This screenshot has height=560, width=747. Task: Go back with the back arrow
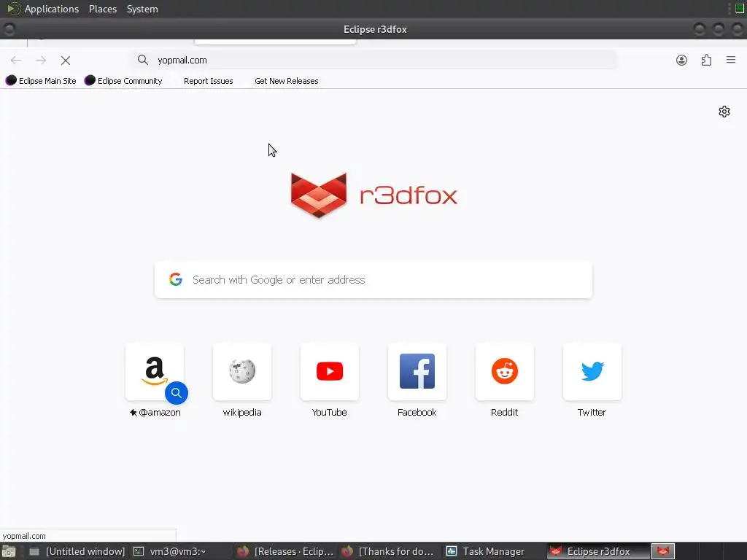[x=16, y=60]
